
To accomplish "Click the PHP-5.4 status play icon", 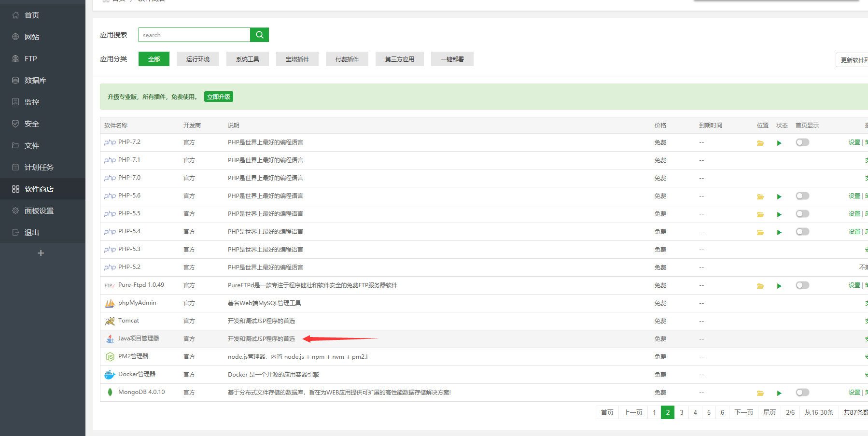I will click(779, 232).
